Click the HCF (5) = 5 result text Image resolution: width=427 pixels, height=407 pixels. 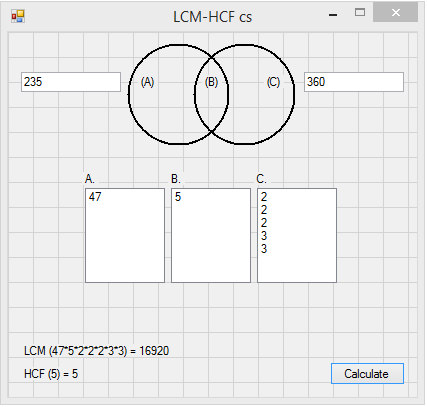point(51,374)
